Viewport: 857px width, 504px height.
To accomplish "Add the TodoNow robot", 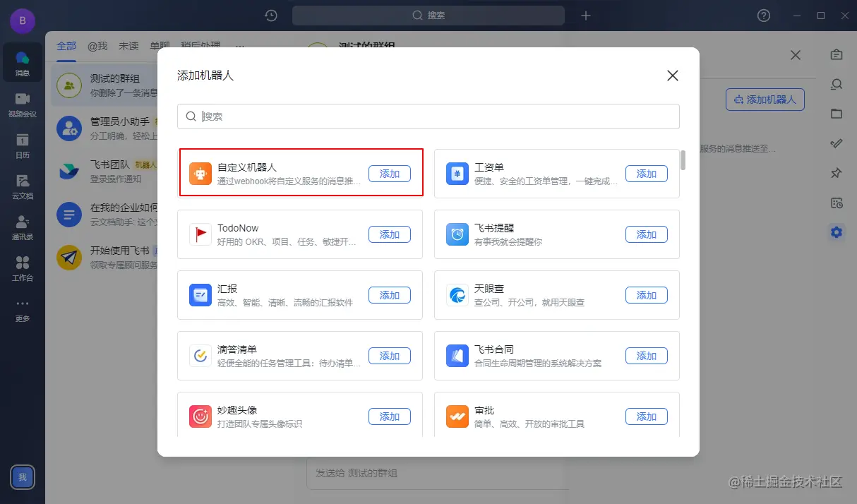I will (390, 234).
